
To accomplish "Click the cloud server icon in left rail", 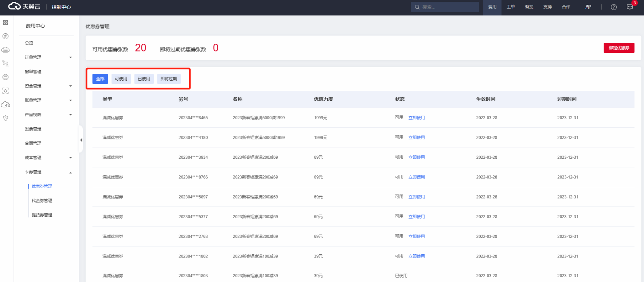I will coord(5,50).
